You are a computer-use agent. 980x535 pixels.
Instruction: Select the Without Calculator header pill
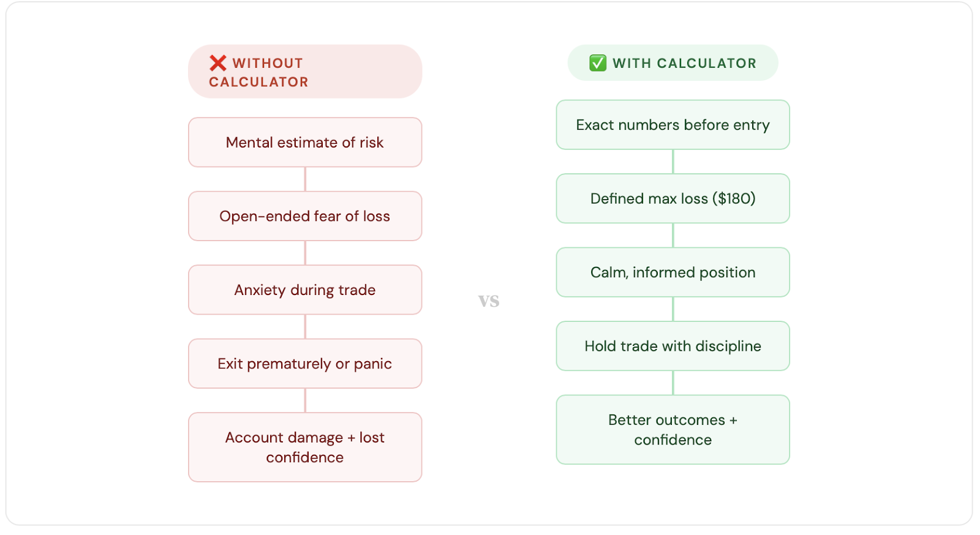point(305,72)
